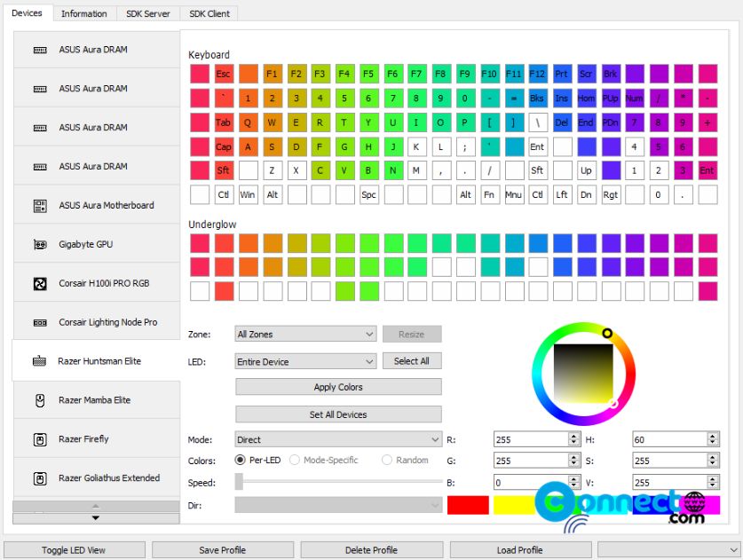Click Toggle LED View

click(74, 550)
